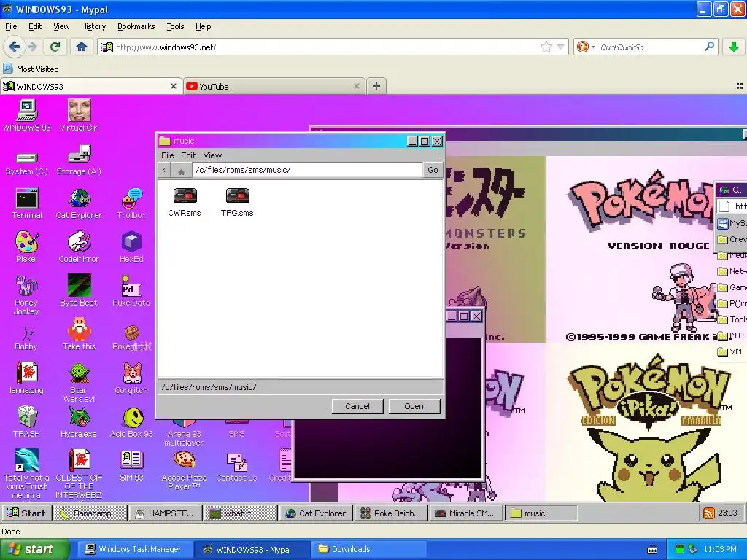Open the Star Wars.avi Yoda icon
Screen dimensions: 747x560
pos(79,382)
